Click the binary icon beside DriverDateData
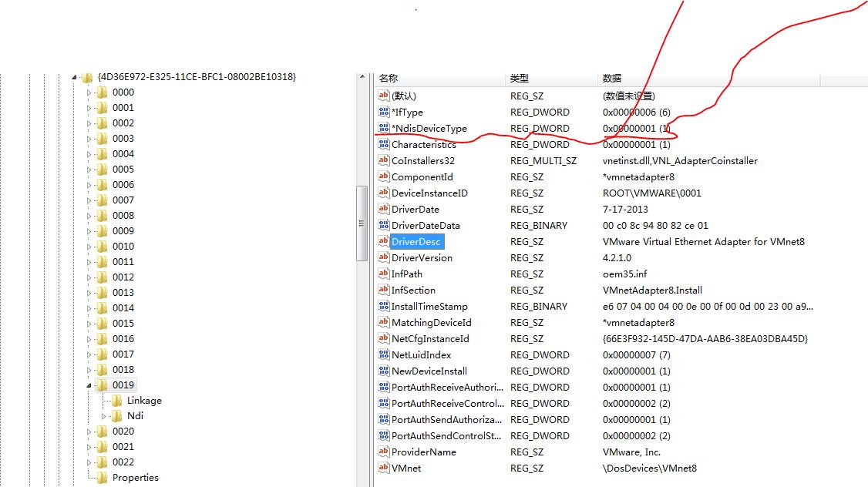 point(384,225)
